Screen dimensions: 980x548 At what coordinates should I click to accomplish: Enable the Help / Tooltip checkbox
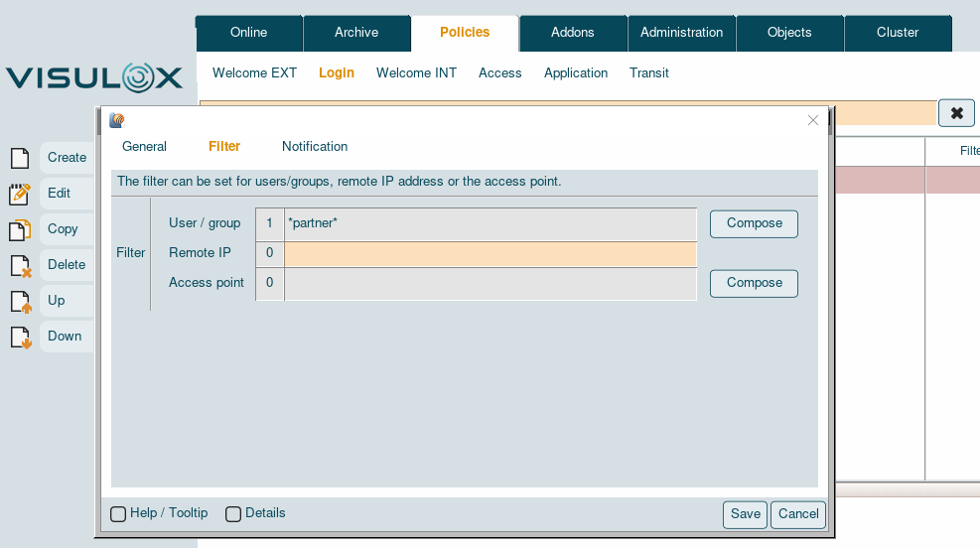tap(118, 514)
